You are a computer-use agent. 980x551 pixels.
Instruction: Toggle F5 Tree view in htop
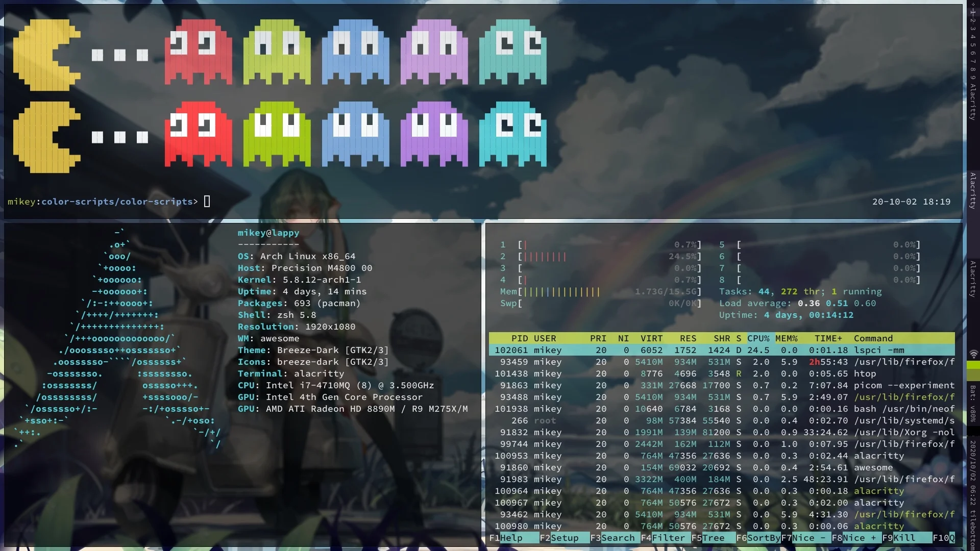[713, 538]
